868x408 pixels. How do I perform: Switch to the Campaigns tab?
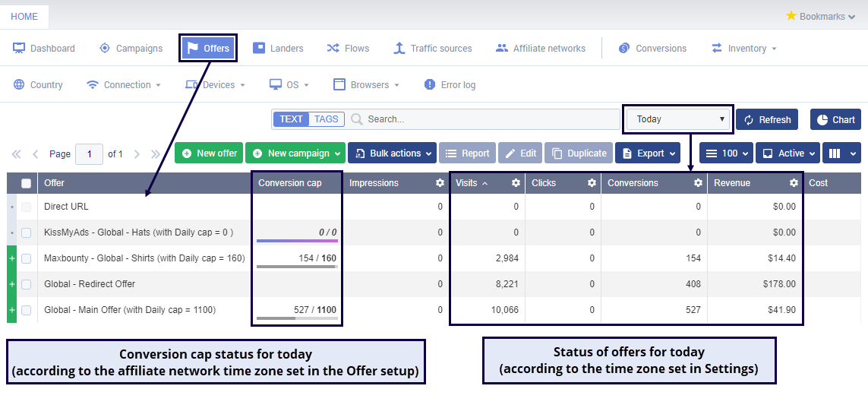point(131,49)
